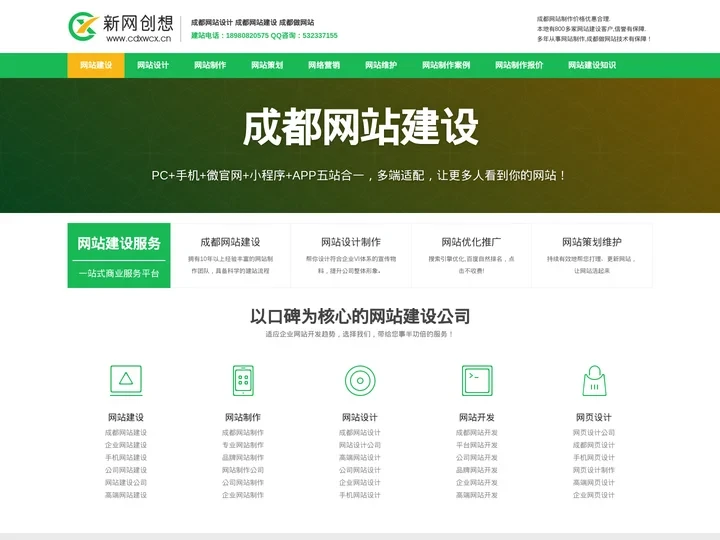Open the 高端网页设计 link
Viewport: 720px width, 540px height.
(594, 483)
